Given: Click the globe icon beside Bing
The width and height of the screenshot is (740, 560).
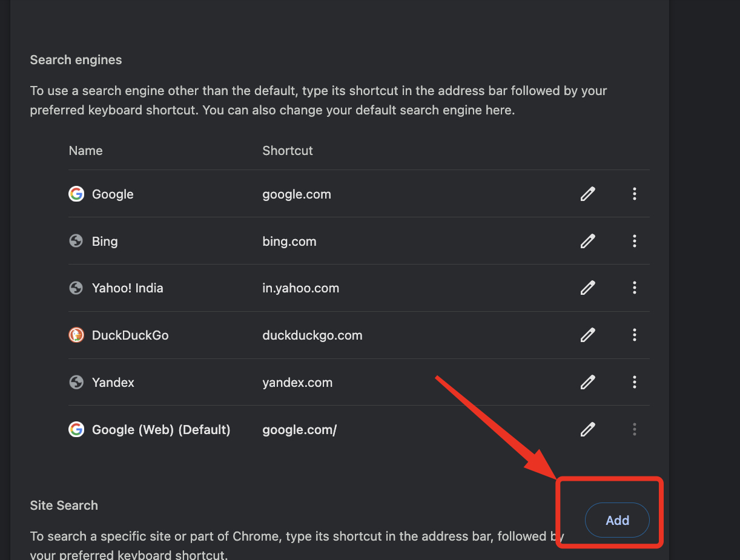Looking at the screenshot, I should (76, 241).
